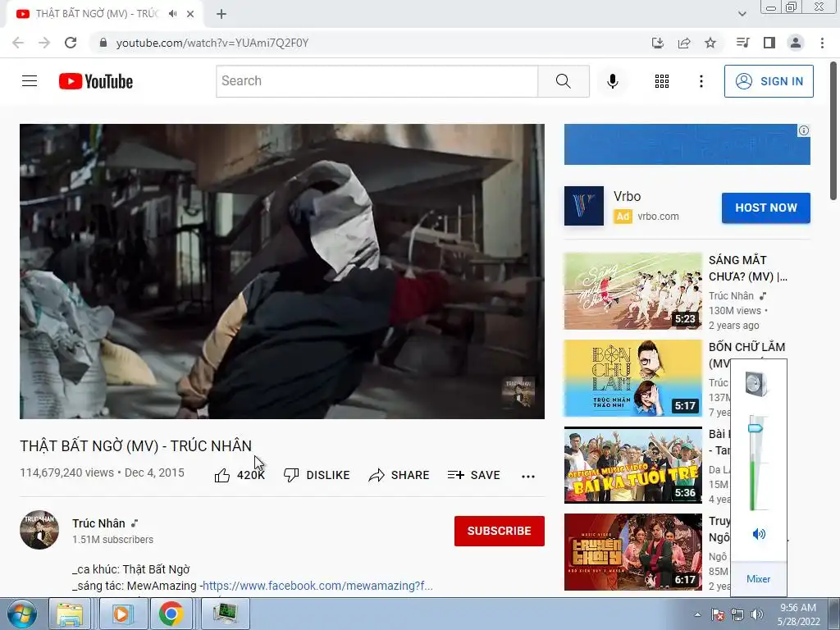The image size is (840, 630).
Task: Open Bài Ka Tuổi Trẻ video thumbnail
Action: coord(632,465)
